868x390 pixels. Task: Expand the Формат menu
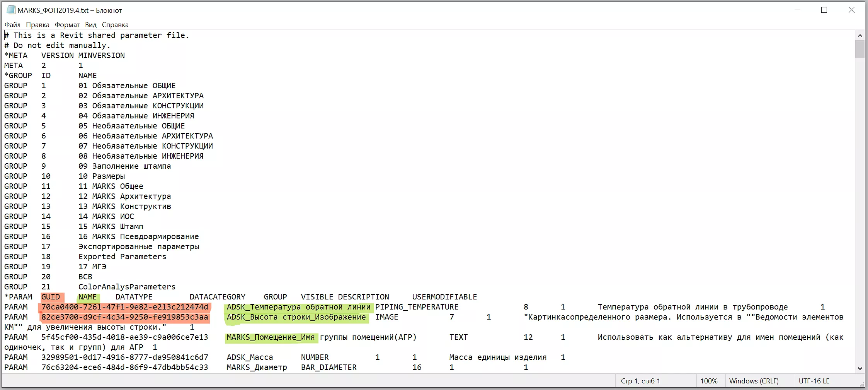[x=67, y=25]
